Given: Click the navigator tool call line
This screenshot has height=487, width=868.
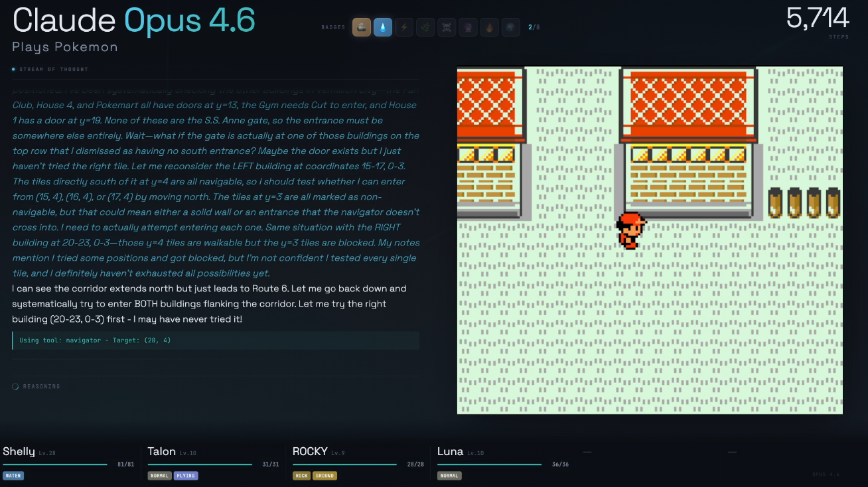Looking at the screenshot, I should (x=216, y=340).
